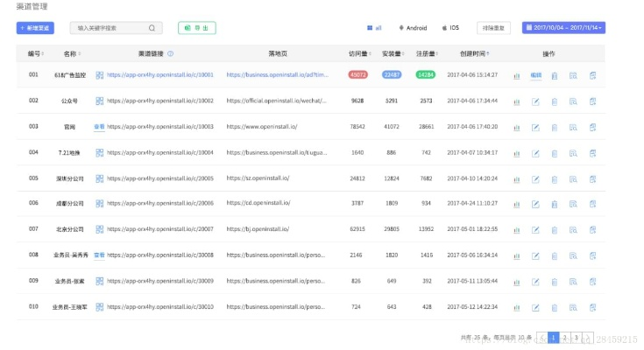The image size is (644, 350).
Task: Click search-detail icon in row 007
Action: click(573, 230)
